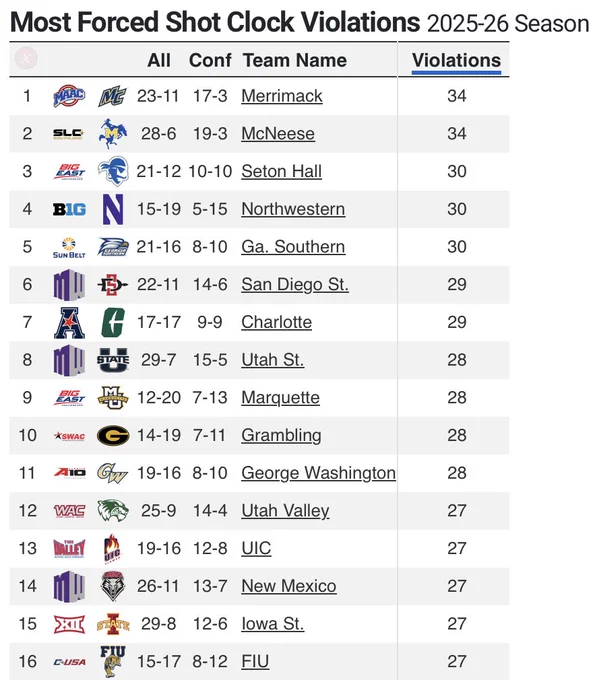Click the Iowa St. team logo
597x680 pixels.
coord(113,624)
